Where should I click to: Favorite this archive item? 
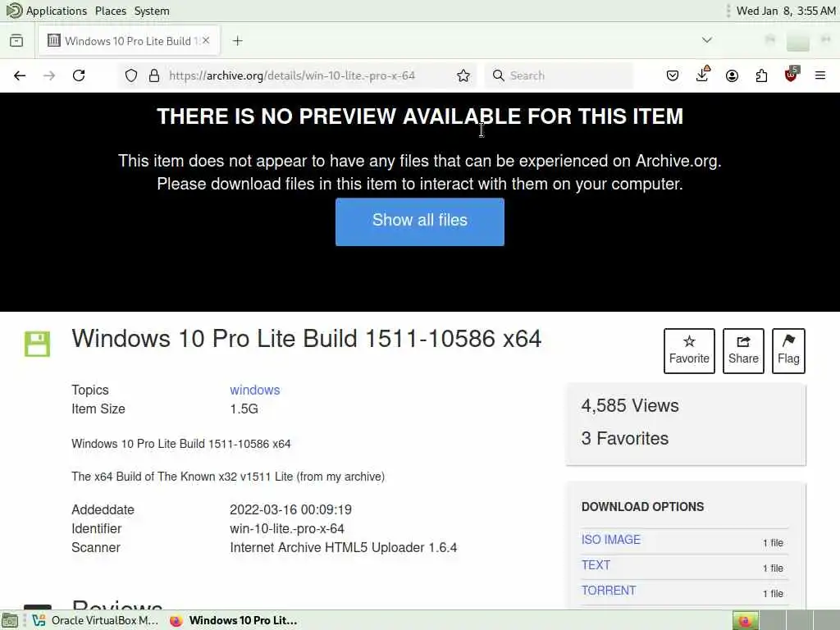[x=689, y=351]
